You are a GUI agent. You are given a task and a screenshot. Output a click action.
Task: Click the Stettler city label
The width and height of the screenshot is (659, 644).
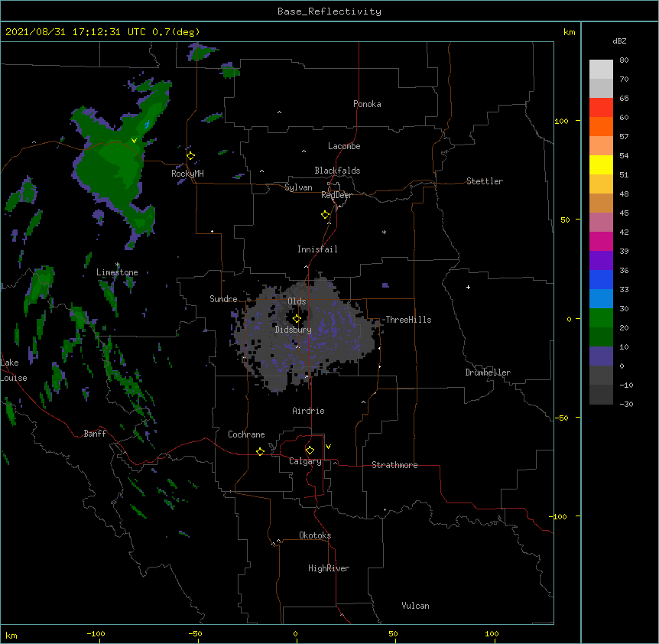pyautogui.click(x=485, y=181)
